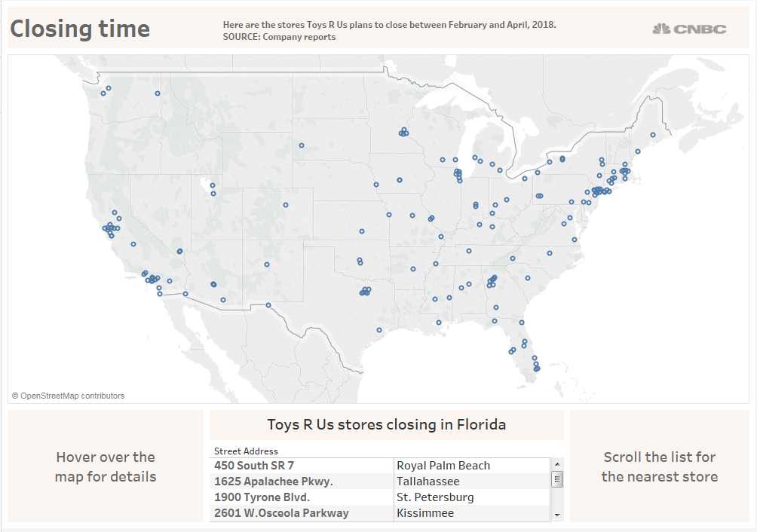757x532 pixels.
Task: Click the Charlotte store marker in North Carolina
Action: (x=513, y=259)
